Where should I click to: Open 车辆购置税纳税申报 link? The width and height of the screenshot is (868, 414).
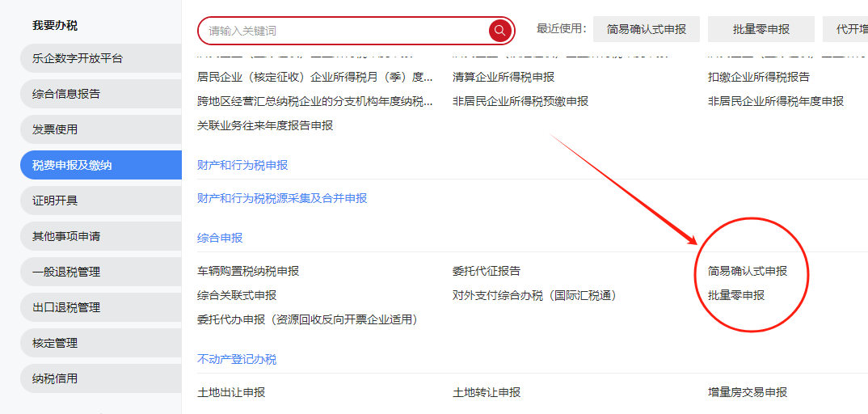(248, 271)
